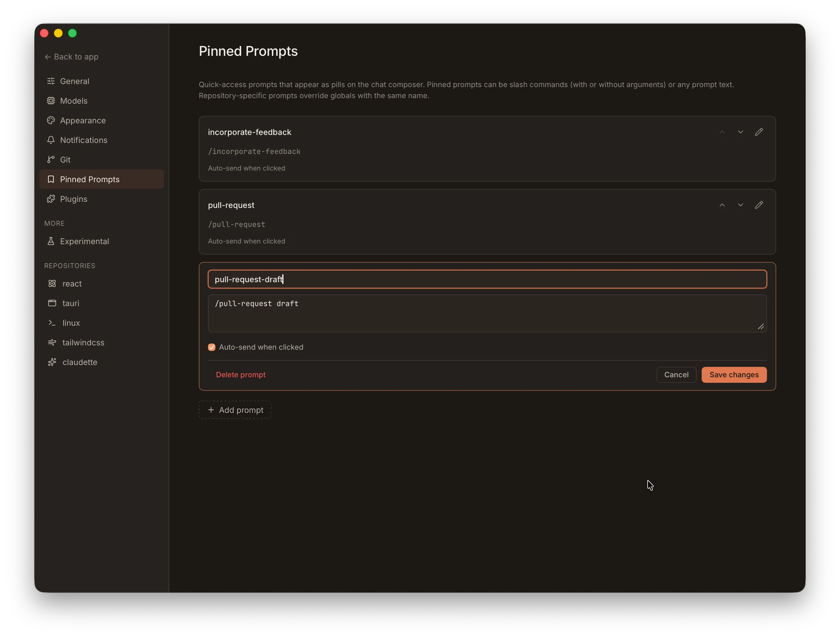This screenshot has height=638, width=840.
Task: Click the plus icon in Add prompt
Action: pos(211,410)
